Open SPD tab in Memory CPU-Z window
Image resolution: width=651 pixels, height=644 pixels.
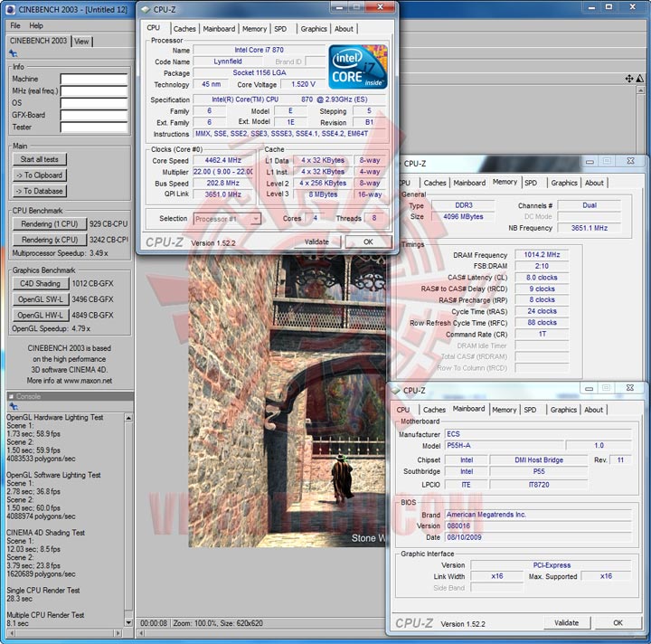(531, 183)
